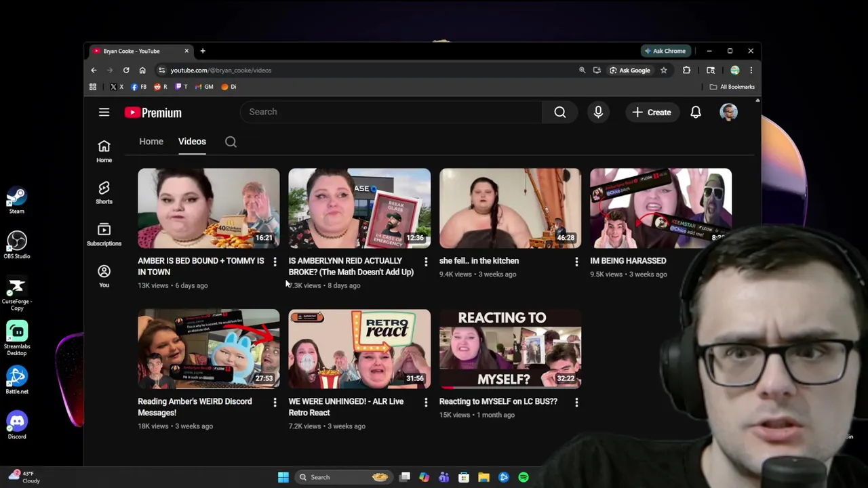Image resolution: width=868 pixels, height=488 pixels.
Task: Open the Chrome three-dot menu
Action: pos(751,70)
